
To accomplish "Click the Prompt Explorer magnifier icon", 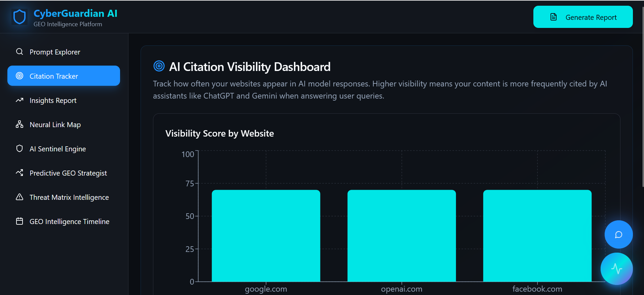I will (x=20, y=51).
